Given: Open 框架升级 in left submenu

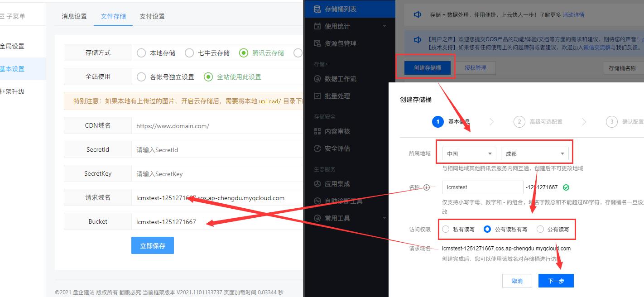Looking at the screenshot, I should pos(23,91).
